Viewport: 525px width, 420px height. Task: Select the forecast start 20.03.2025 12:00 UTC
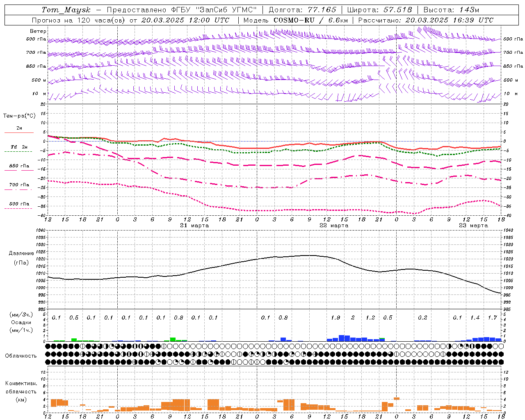click(185, 20)
